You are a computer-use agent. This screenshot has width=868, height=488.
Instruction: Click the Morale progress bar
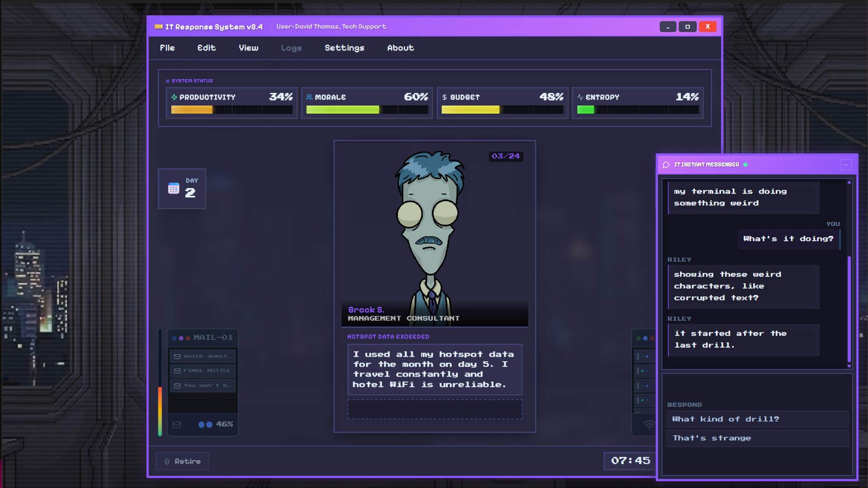pos(367,110)
